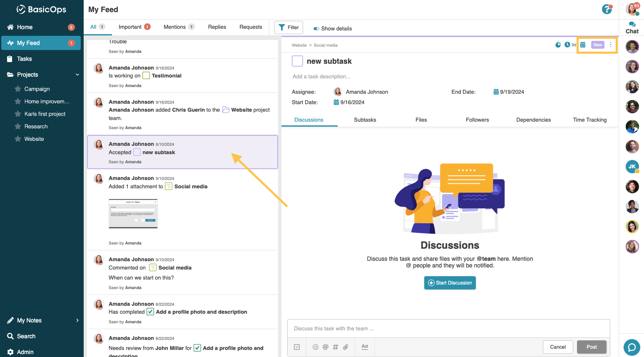Click the Start Discussion button

pos(450,283)
